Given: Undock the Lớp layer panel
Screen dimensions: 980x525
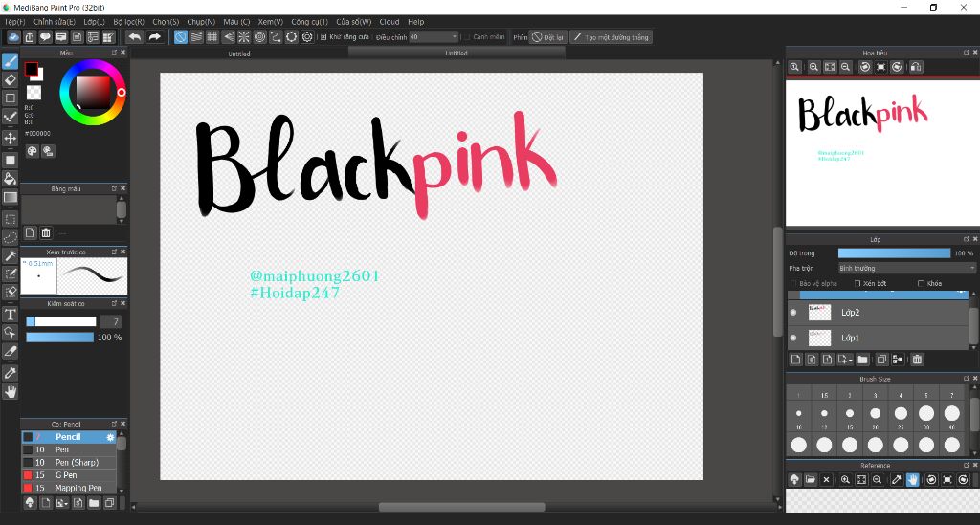Looking at the screenshot, I should click(967, 239).
